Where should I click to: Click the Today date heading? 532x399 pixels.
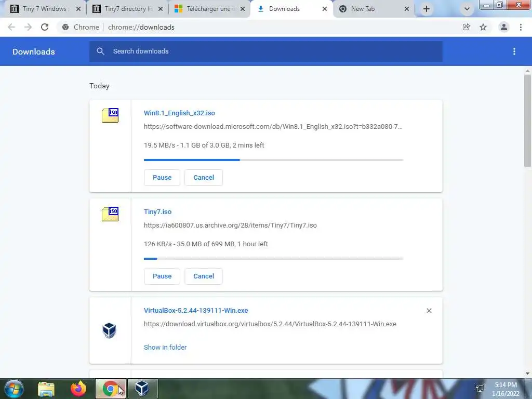tap(99, 86)
